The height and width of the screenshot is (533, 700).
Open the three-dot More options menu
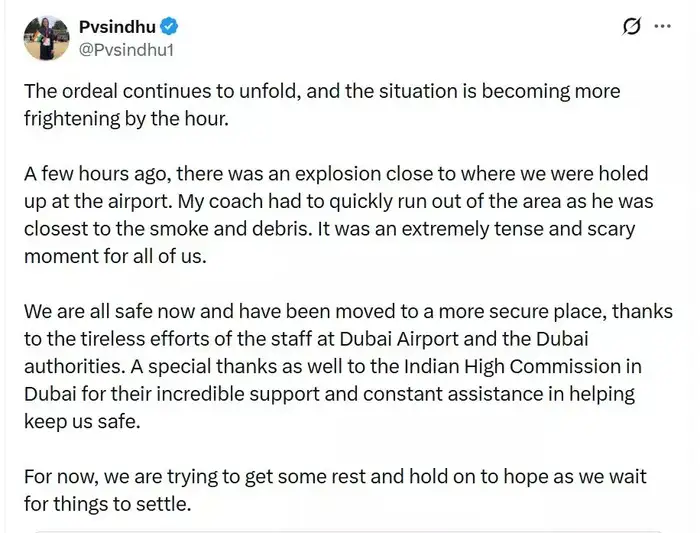pyautogui.click(x=663, y=27)
